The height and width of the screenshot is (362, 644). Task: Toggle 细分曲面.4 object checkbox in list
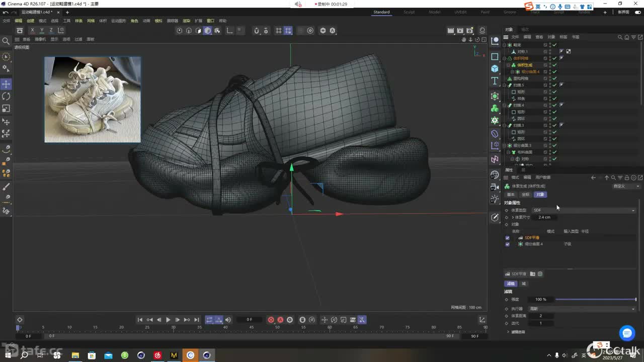(x=507, y=244)
